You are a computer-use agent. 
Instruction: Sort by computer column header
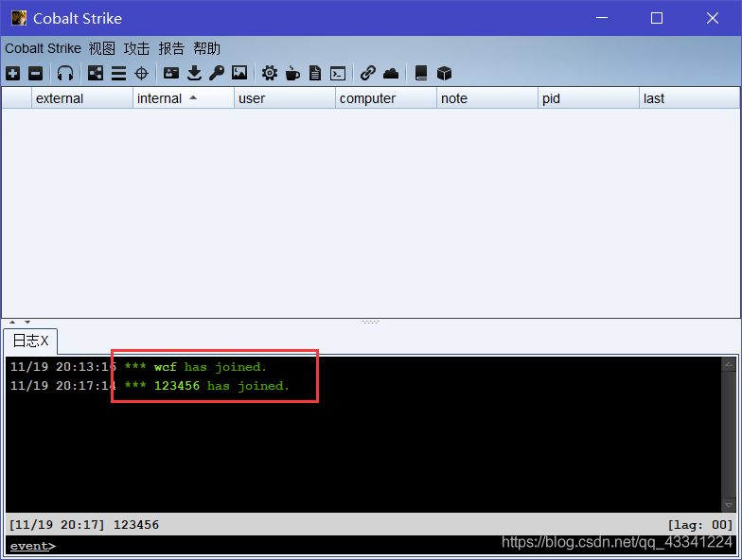[x=386, y=98]
